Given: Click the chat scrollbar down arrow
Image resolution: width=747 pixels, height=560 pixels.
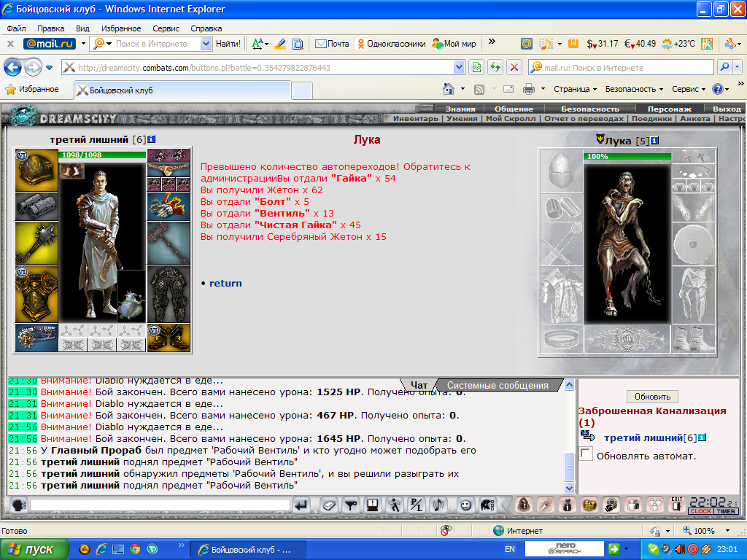Looking at the screenshot, I should click(569, 488).
